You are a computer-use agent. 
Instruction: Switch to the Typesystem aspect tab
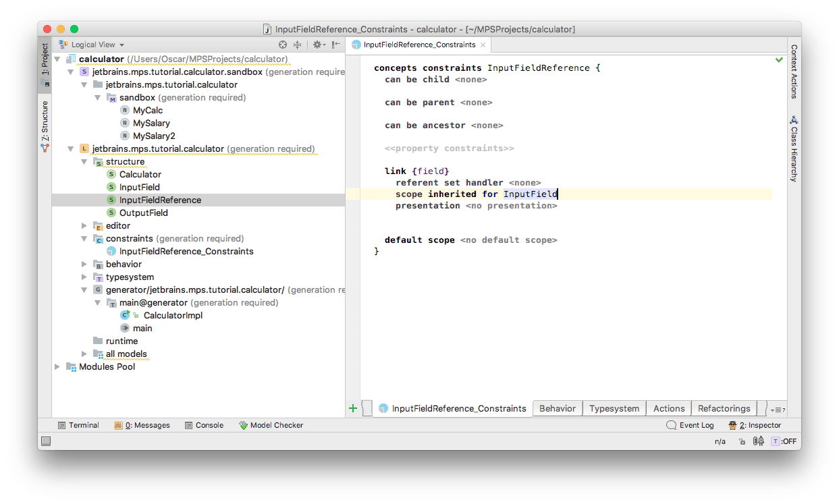point(614,408)
